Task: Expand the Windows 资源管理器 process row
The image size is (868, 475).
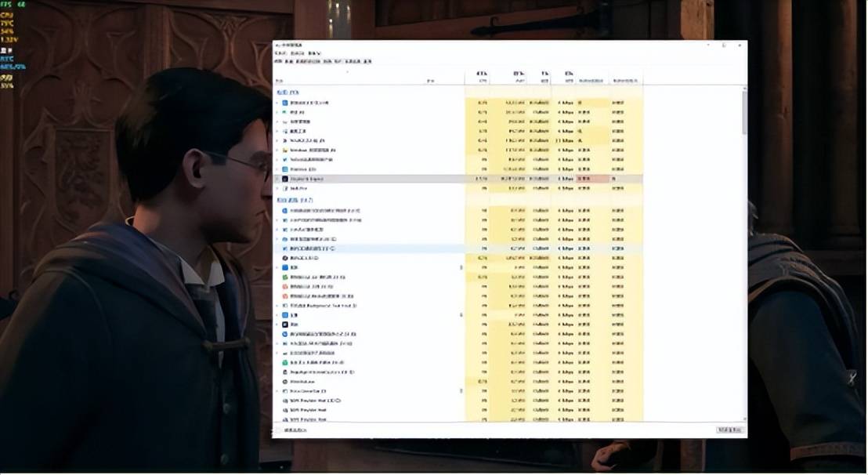Action: [277, 150]
